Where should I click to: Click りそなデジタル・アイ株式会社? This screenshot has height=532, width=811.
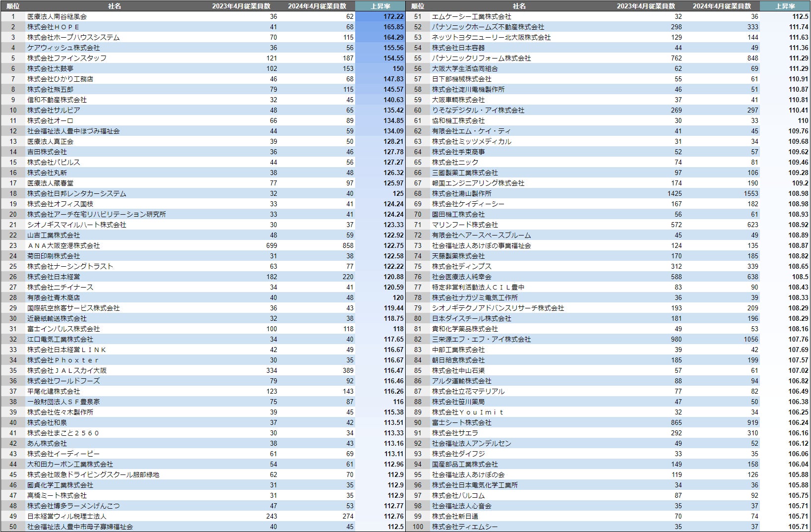click(x=478, y=110)
